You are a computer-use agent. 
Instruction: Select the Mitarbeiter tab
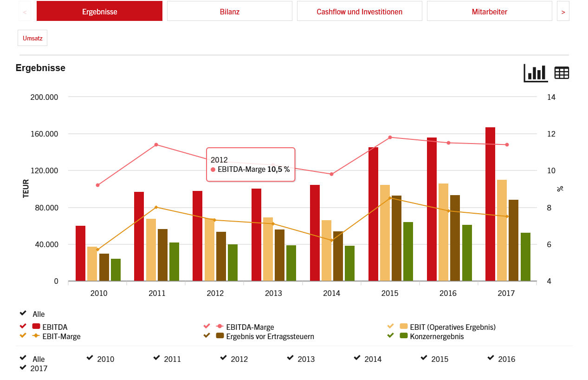(x=489, y=11)
